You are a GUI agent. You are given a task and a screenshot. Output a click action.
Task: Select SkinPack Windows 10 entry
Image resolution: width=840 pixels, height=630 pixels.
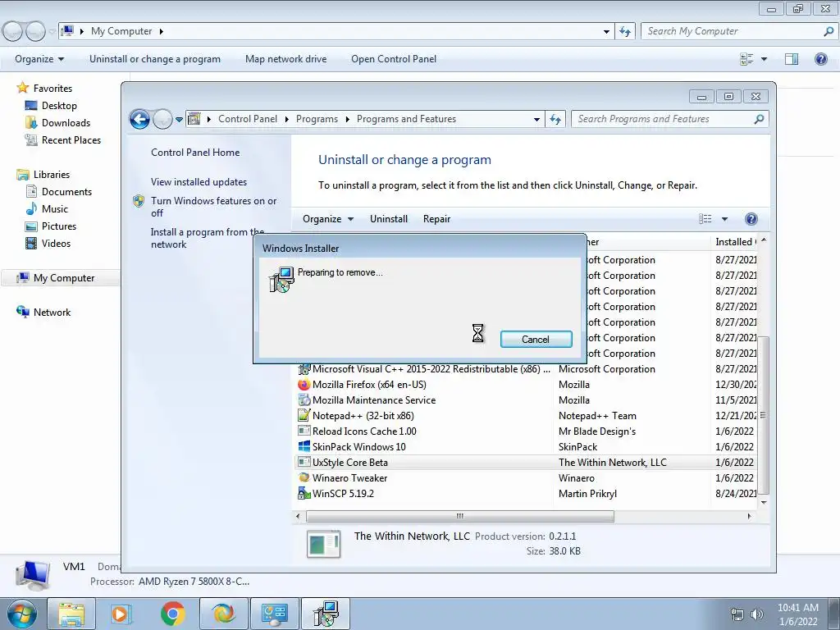[526, 447]
